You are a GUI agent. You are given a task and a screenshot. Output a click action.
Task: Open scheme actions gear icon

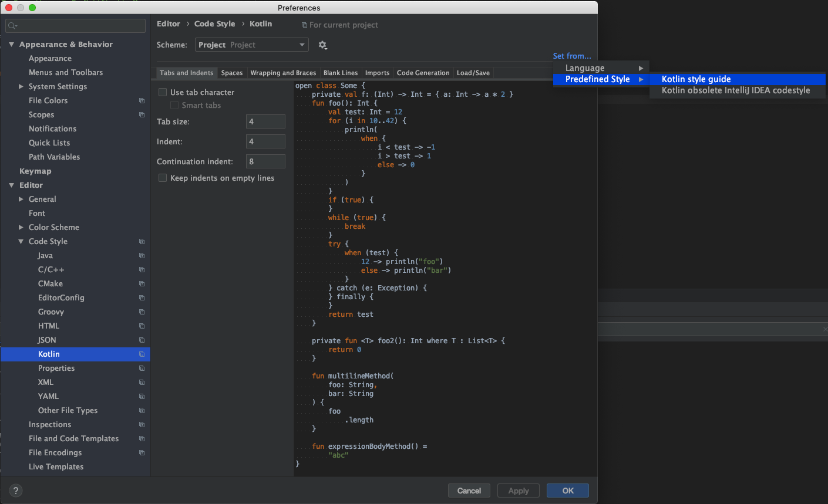click(x=322, y=45)
